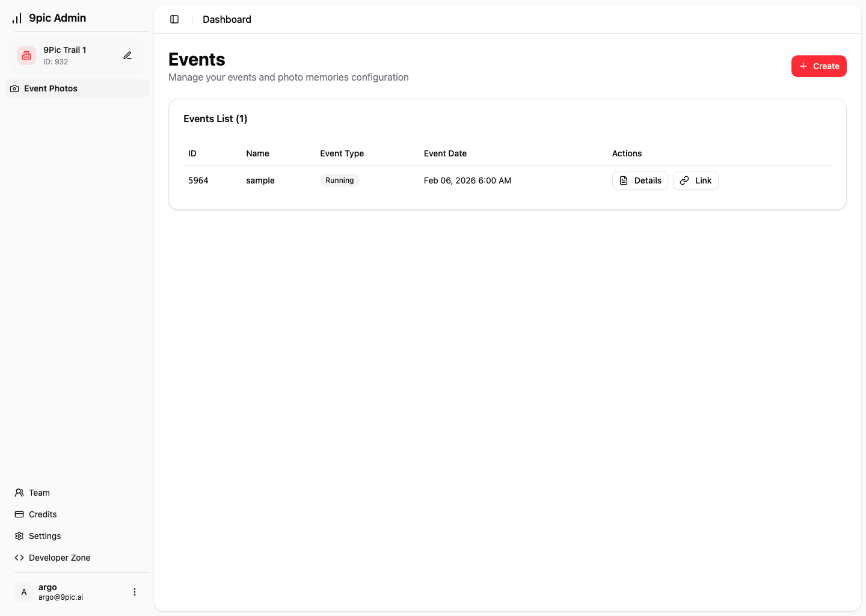Click the camera icon beside Event Photos
Image resolution: width=866 pixels, height=616 pixels.
14,88
